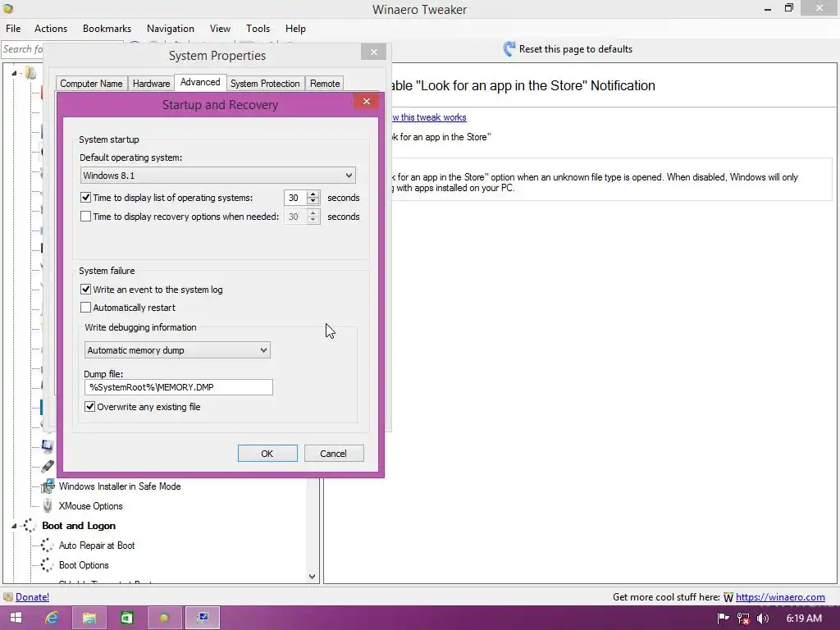Click the 6:19 AM taskbar clock

pos(804,619)
